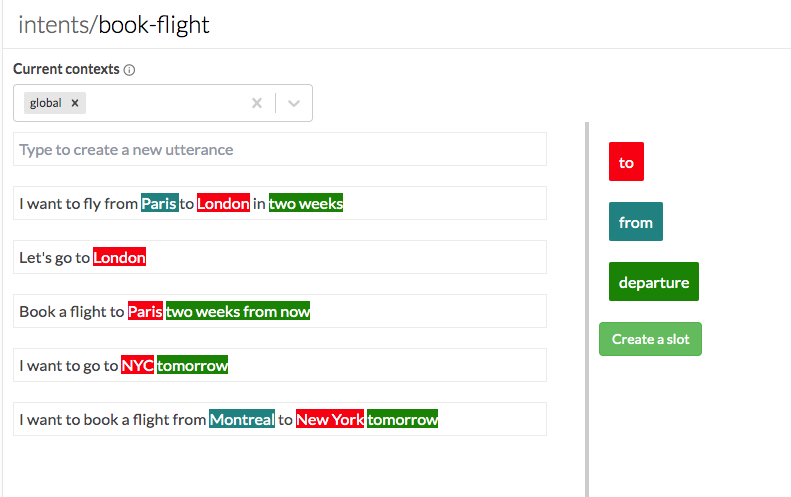This screenshot has height=497, width=791.
Task: Click the new utterance input field
Action: tap(280, 149)
